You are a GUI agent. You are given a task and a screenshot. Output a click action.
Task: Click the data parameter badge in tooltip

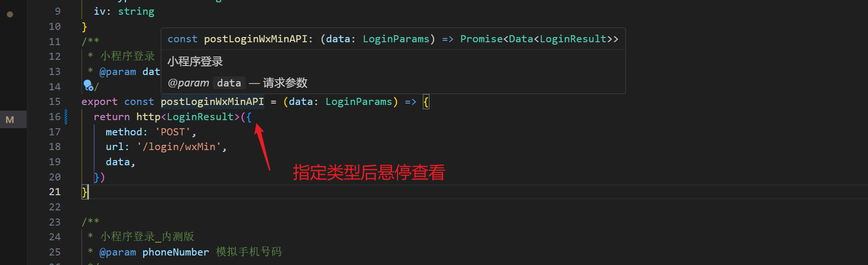tap(229, 83)
